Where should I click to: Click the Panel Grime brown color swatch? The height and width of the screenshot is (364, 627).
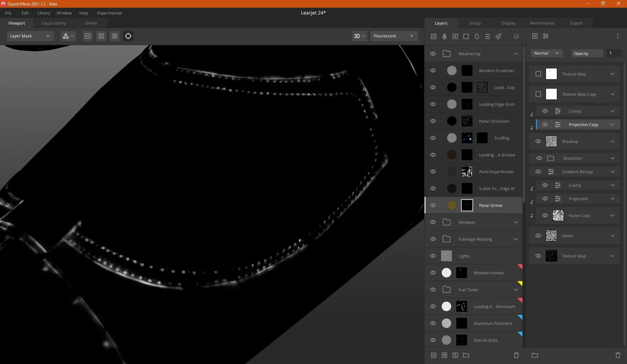click(x=452, y=205)
